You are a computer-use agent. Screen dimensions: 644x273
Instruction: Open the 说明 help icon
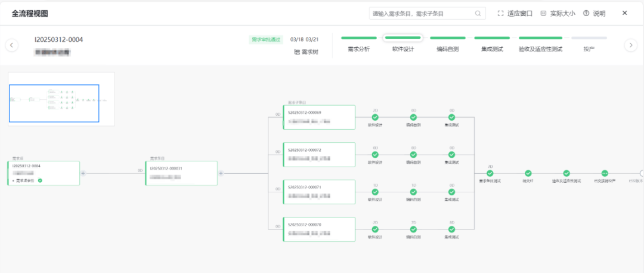click(x=586, y=13)
